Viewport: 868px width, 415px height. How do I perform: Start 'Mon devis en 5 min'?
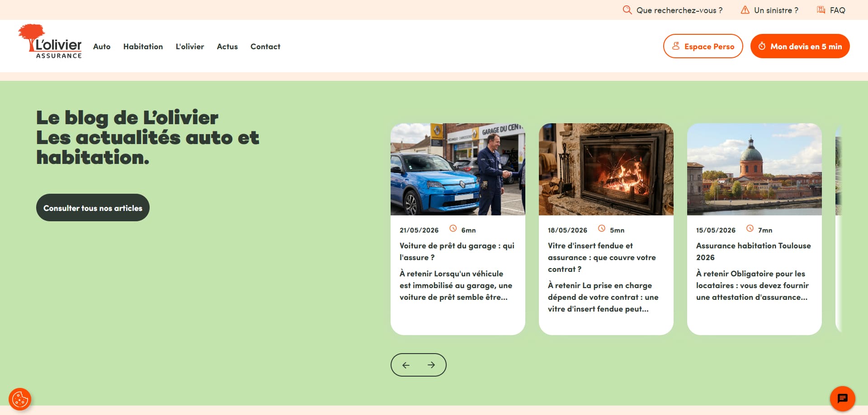pos(800,46)
